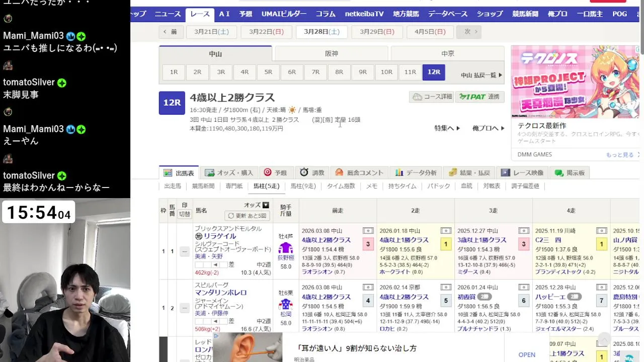This screenshot has height=362, width=644.
Task: Click the IPAT連携 button
Action: click(x=479, y=97)
